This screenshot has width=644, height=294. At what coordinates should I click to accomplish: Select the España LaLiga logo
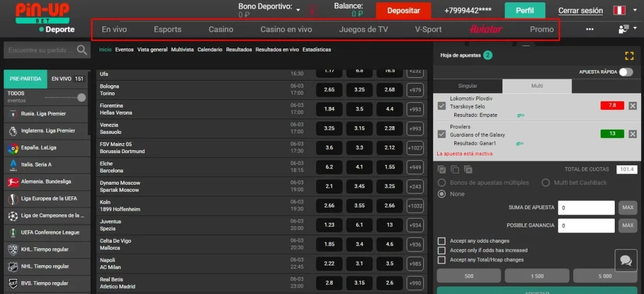pos(13,148)
